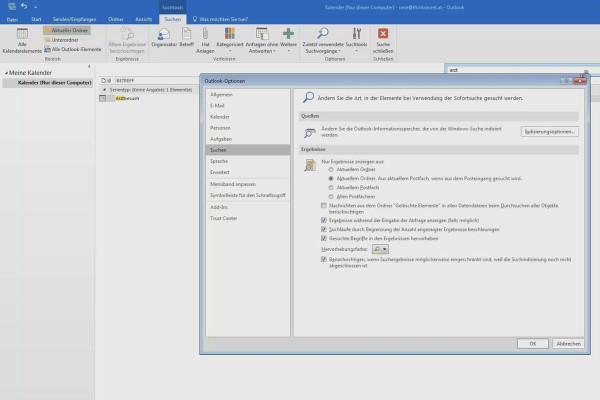Collapse the folder pane arrow

tap(89, 67)
